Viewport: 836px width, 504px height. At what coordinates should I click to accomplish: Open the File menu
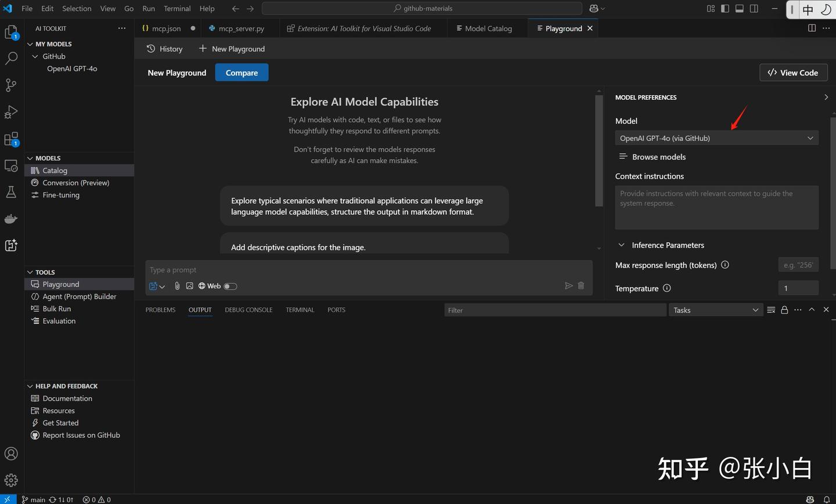point(27,9)
